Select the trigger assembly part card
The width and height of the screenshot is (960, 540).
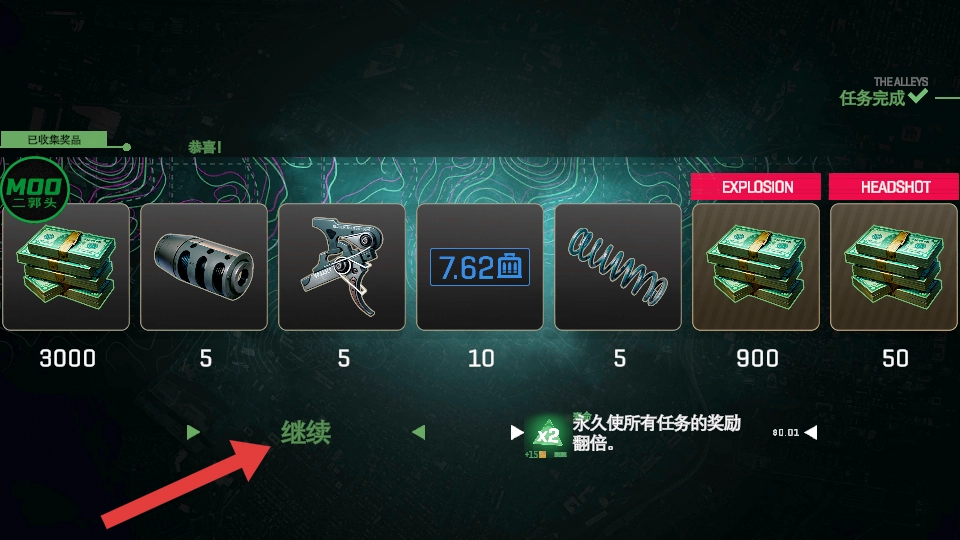(x=342, y=267)
